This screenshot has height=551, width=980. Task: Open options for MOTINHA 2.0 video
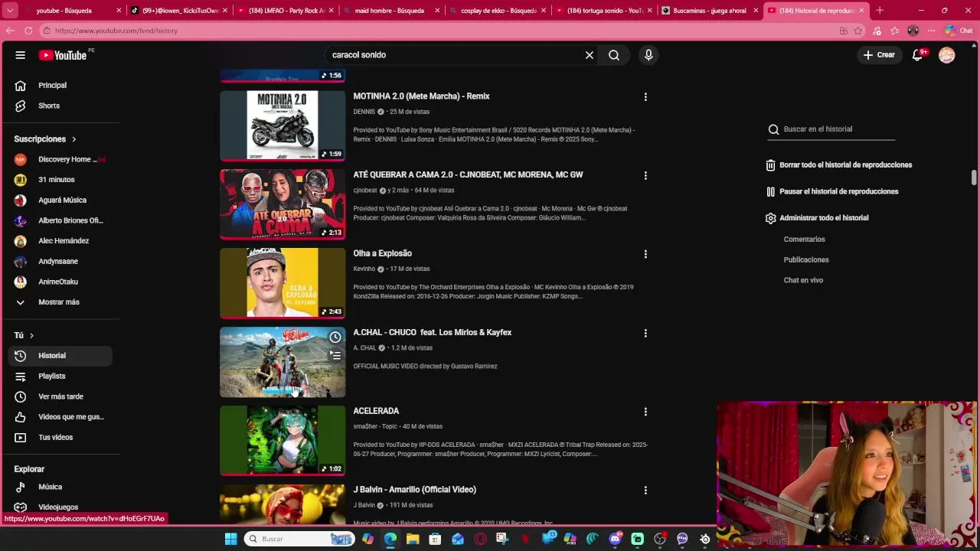[x=645, y=97]
